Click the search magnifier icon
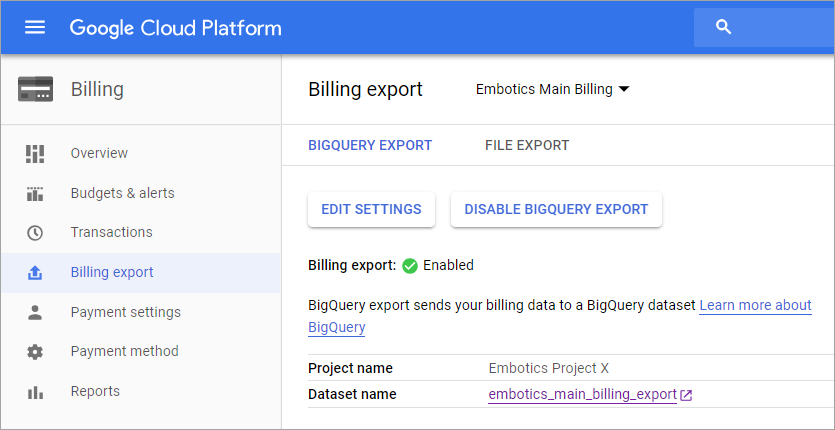The image size is (835, 430). click(723, 27)
